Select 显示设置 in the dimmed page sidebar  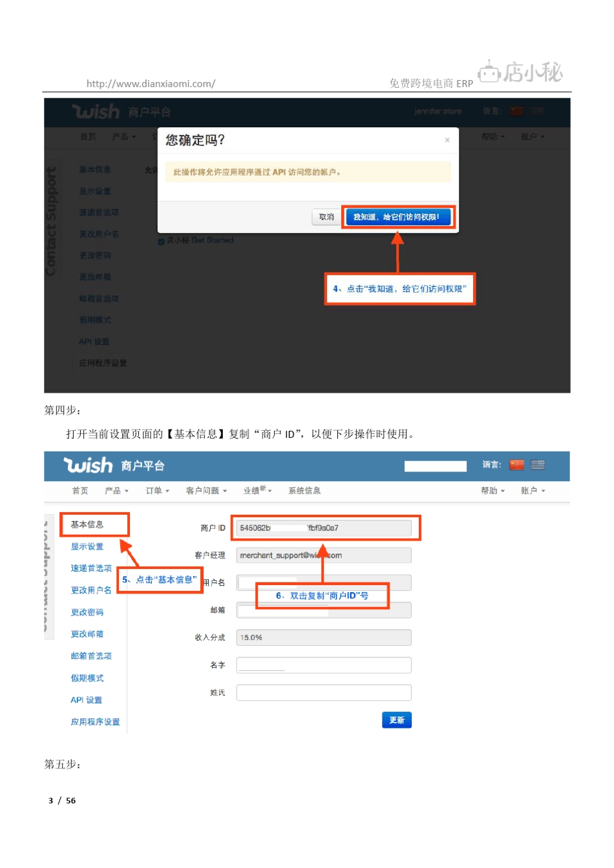click(x=94, y=192)
